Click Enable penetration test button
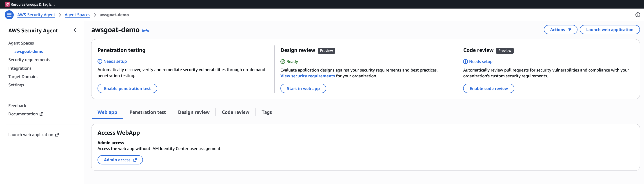The height and width of the screenshot is (184, 644). pyautogui.click(x=127, y=88)
